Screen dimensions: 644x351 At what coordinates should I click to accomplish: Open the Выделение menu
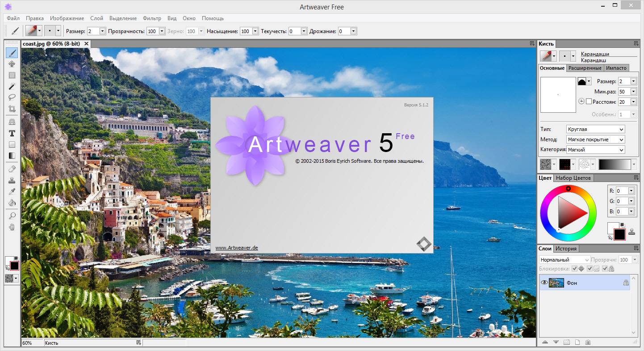tap(123, 18)
